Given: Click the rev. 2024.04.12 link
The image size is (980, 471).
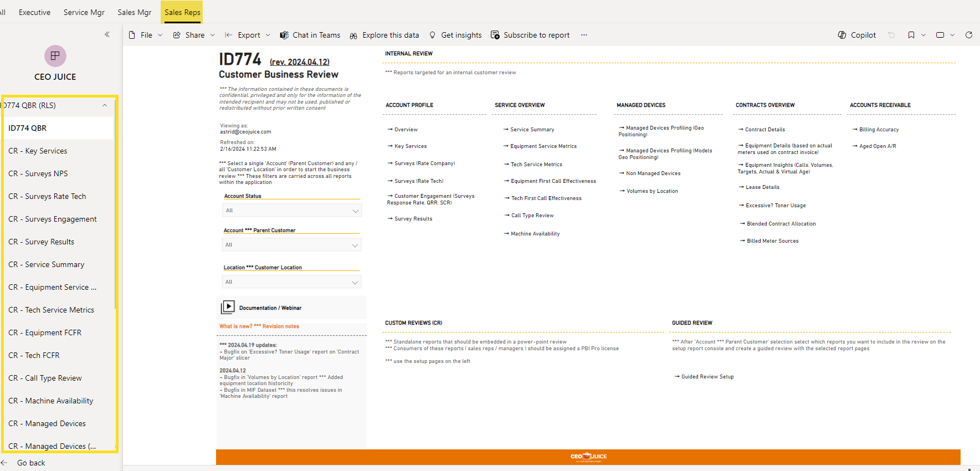Looking at the screenshot, I should tap(299, 62).
